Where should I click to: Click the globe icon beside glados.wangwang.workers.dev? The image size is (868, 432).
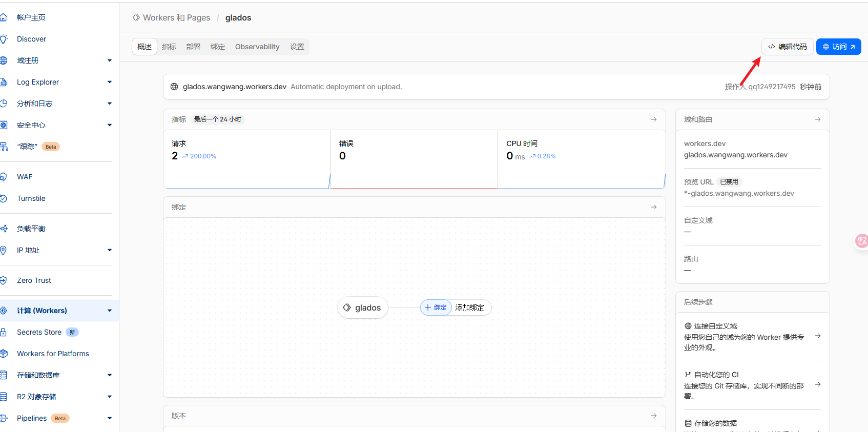(174, 87)
